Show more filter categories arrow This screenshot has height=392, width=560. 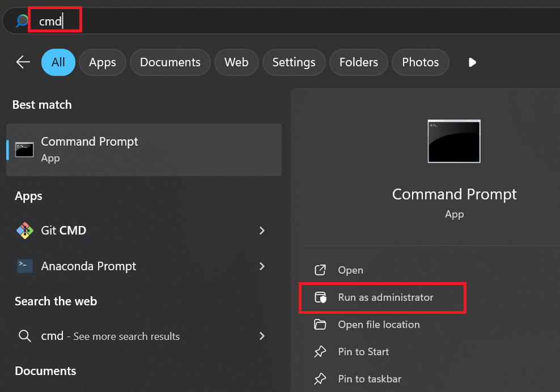pyautogui.click(x=472, y=62)
